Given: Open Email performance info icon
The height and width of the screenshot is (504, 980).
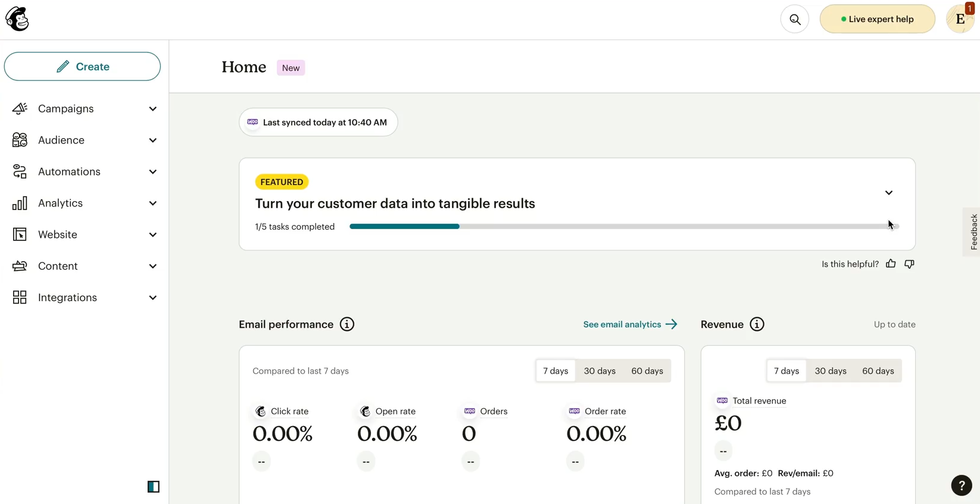Looking at the screenshot, I should [x=347, y=324].
